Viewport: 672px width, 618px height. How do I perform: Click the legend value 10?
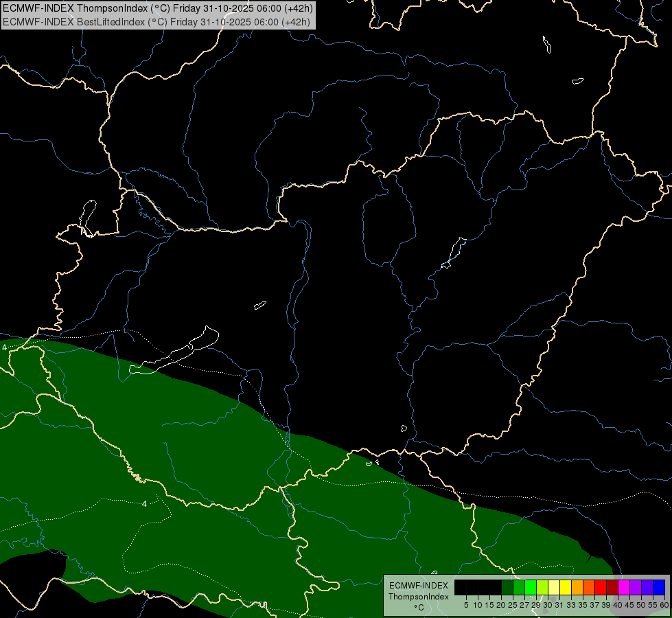[478, 605]
